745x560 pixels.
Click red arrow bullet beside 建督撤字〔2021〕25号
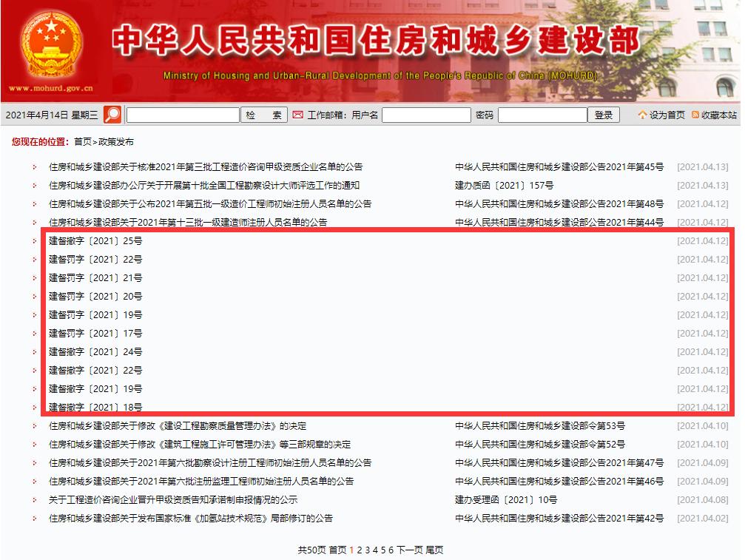[34, 241]
